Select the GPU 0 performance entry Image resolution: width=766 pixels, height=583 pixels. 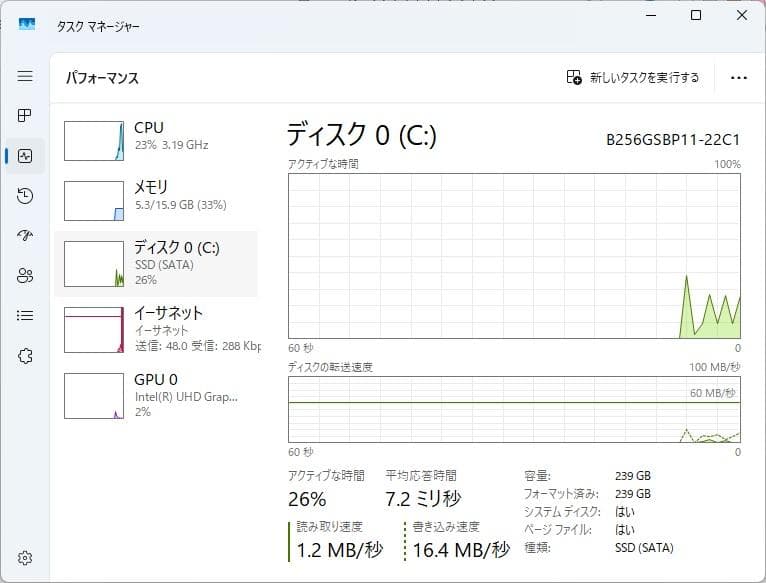click(156, 396)
